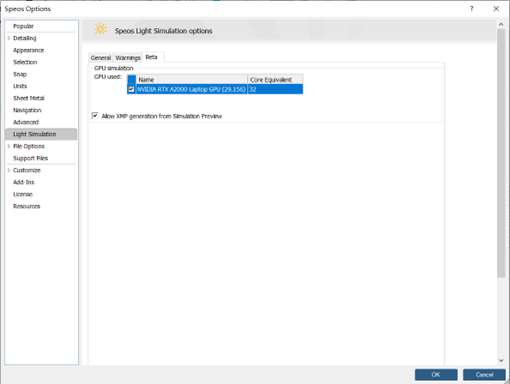Screen dimensions: 510x384
Task: Click the Core Equivalent column header
Action: 275,79
